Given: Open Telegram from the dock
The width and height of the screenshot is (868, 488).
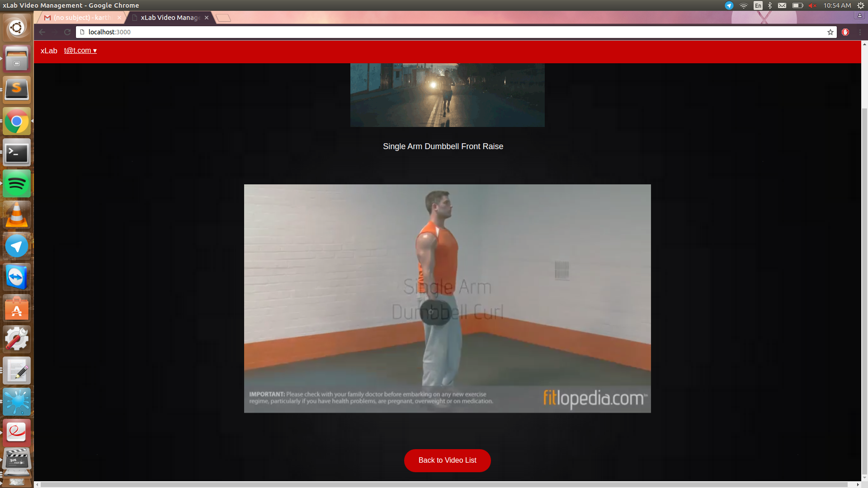Looking at the screenshot, I should [x=17, y=246].
